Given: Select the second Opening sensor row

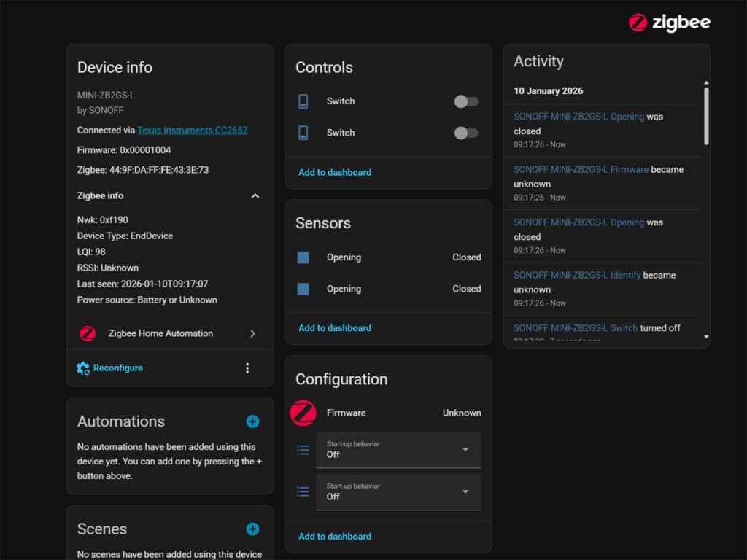Looking at the screenshot, I should (388, 289).
